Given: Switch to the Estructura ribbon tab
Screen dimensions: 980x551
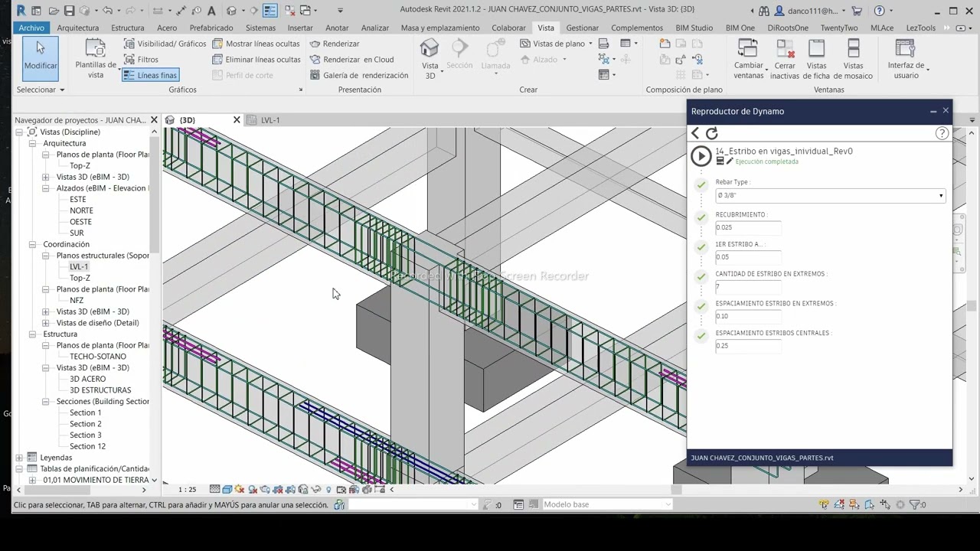Looking at the screenshot, I should (x=128, y=28).
